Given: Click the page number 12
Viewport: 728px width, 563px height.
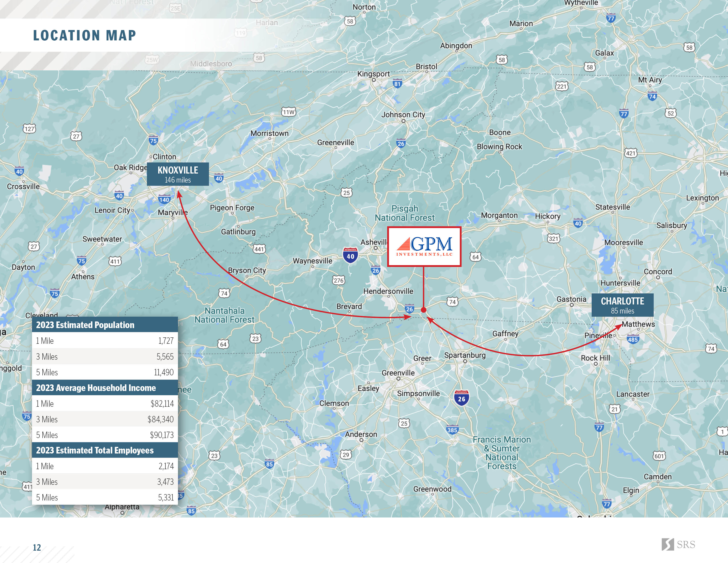Looking at the screenshot, I should (x=37, y=547).
